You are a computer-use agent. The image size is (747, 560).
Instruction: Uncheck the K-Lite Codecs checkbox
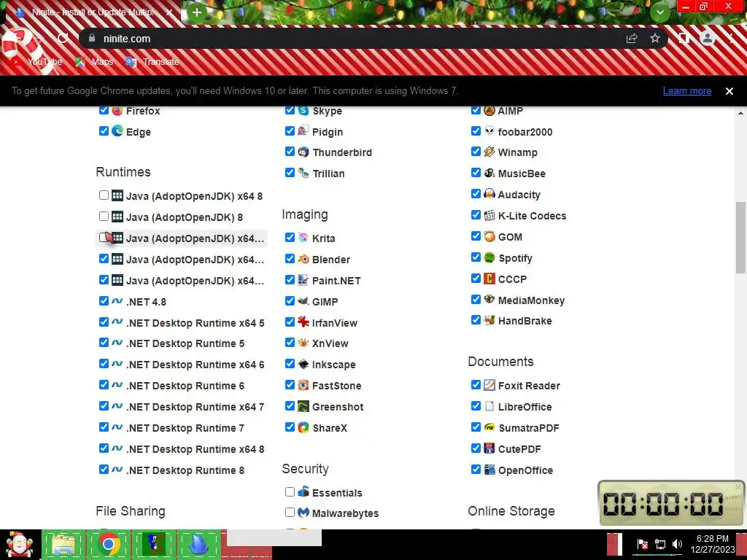click(x=476, y=215)
